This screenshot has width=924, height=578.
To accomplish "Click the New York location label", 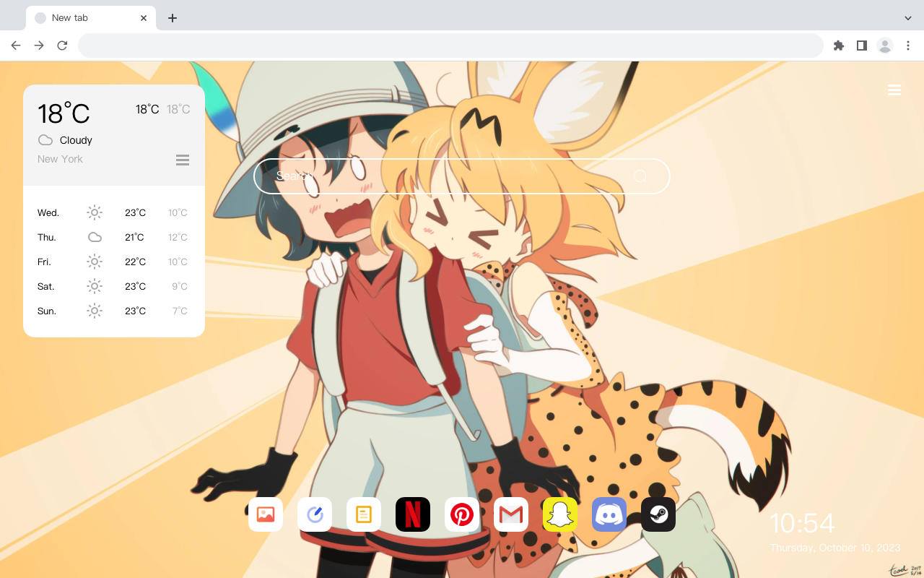I will pyautogui.click(x=60, y=159).
